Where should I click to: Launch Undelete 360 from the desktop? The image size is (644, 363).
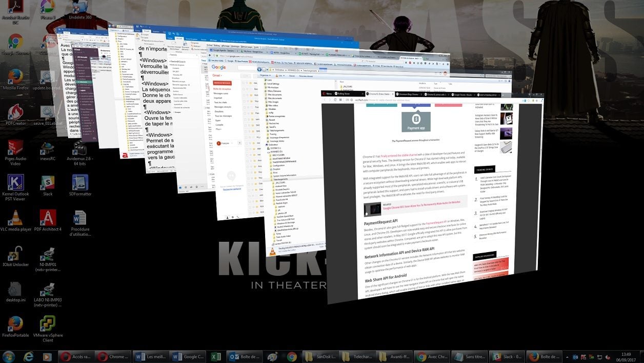80,10
